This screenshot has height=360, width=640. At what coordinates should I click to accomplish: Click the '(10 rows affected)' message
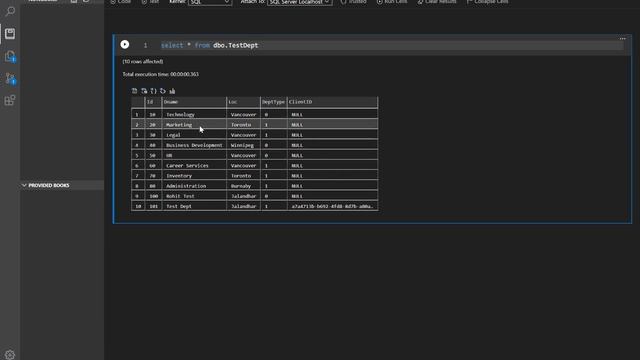click(x=142, y=61)
